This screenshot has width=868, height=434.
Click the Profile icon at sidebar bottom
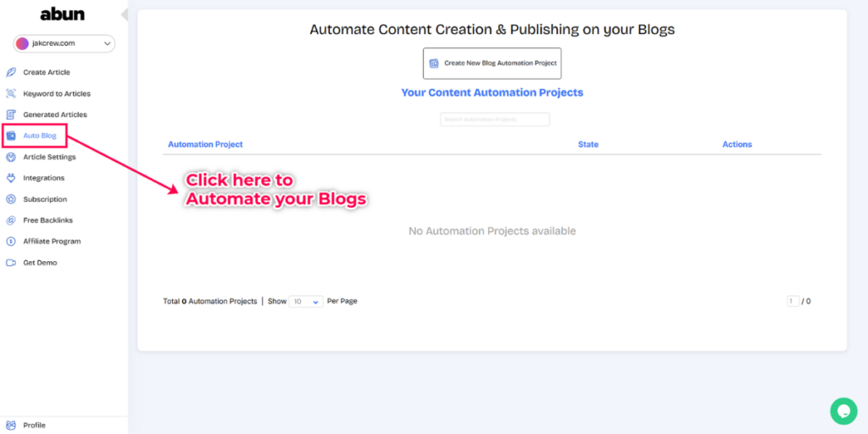click(x=10, y=426)
